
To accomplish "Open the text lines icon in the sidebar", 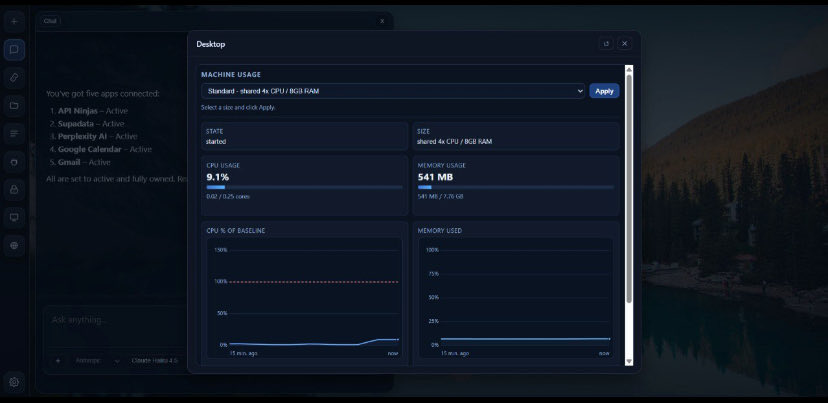I will pos(14,134).
